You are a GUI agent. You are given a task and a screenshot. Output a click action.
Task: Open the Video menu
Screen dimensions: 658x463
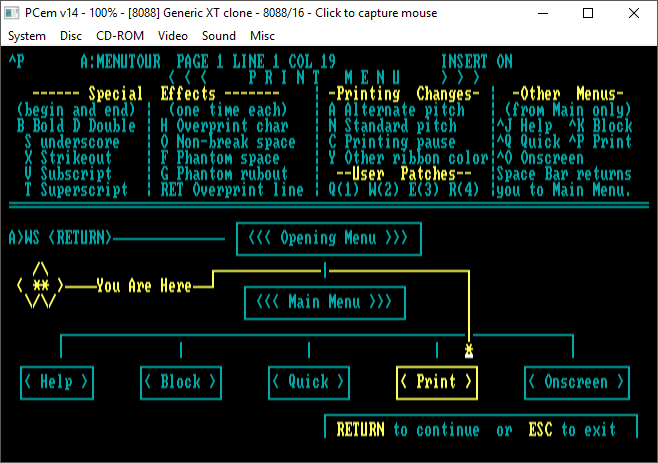[x=172, y=36]
